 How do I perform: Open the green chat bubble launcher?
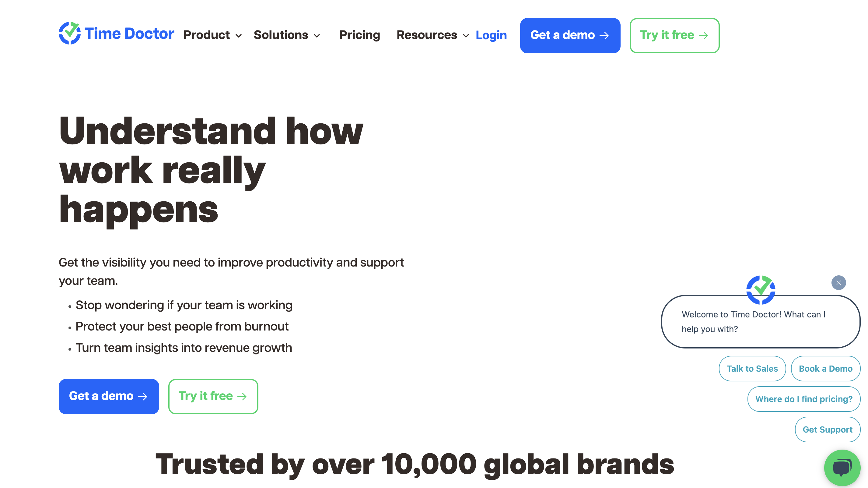[x=842, y=468]
